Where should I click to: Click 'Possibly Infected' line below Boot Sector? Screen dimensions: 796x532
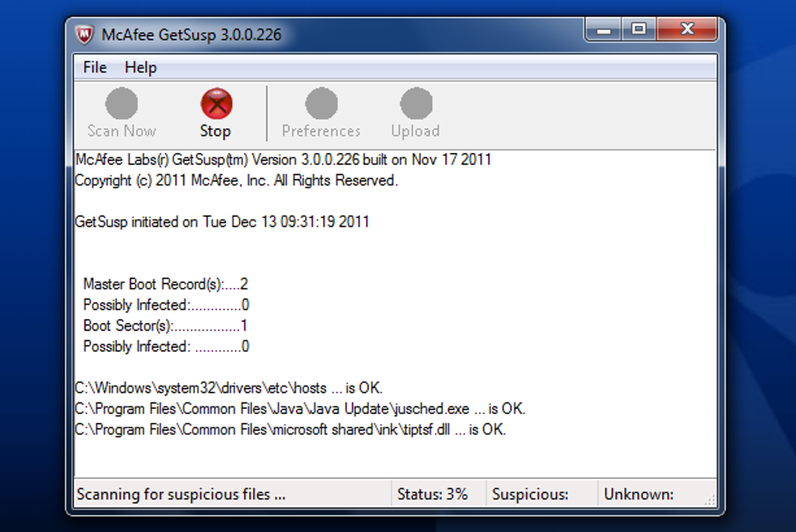[x=166, y=346]
